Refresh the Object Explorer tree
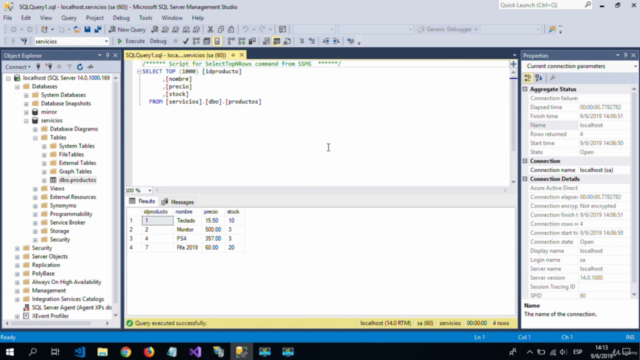This screenshot has height=360, width=640. [x=80, y=67]
